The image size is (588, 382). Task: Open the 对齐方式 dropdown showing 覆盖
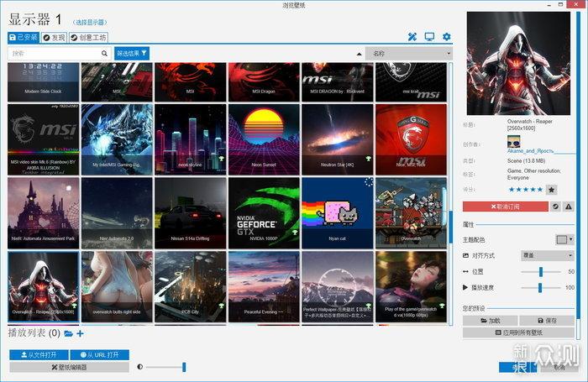[548, 255]
